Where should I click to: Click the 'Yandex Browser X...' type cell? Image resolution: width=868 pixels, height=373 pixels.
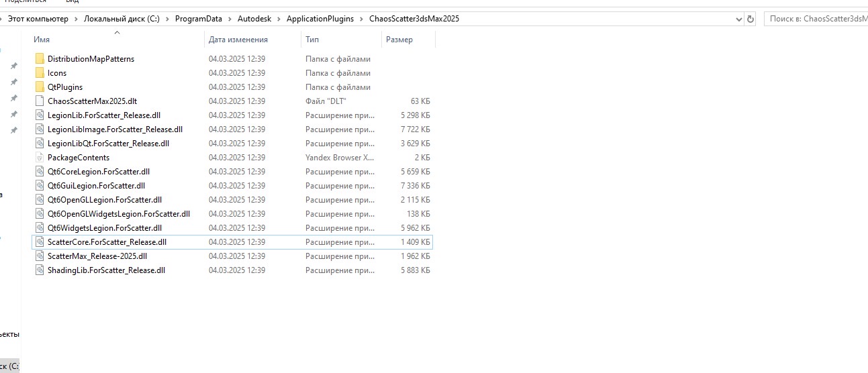pos(340,158)
